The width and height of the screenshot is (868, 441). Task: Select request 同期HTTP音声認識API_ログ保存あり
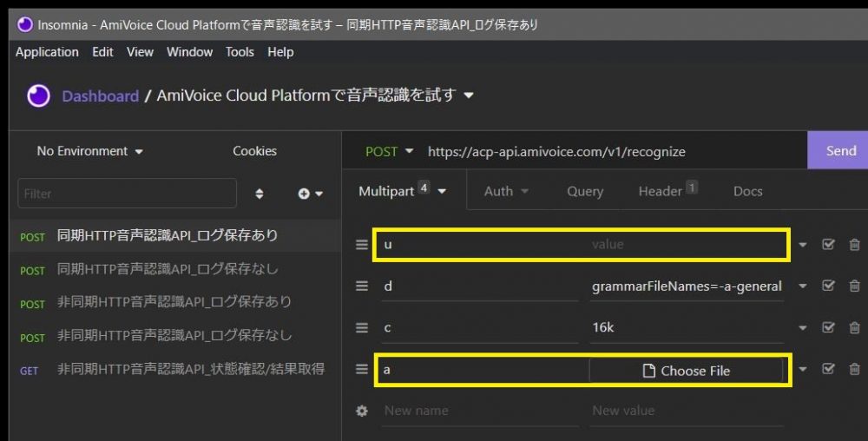pos(175,236)
